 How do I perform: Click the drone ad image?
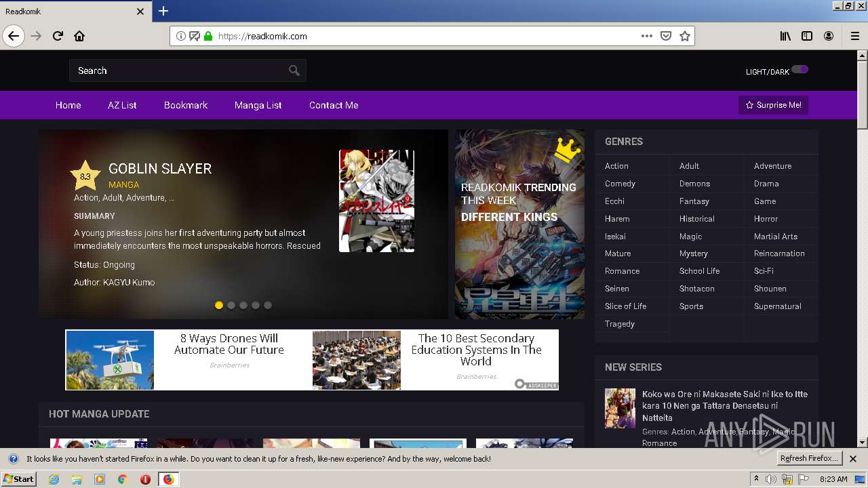click(110, 360)
